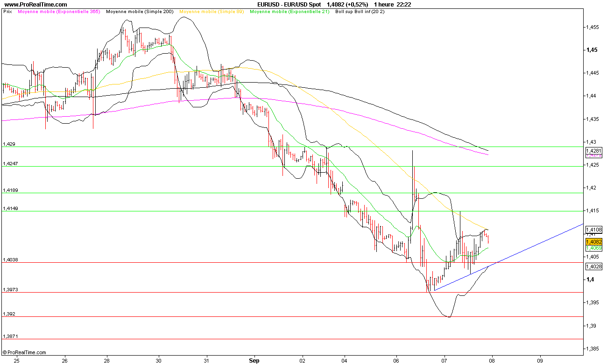Click the 02 date label on time axis
This screenshot has height=364, width=607.
click(x=302, y=360)
